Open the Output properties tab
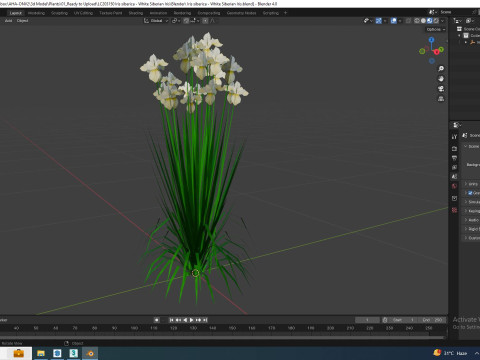Image resolution: width=480 pixels, height=360 pixels. tap(454, 158)
